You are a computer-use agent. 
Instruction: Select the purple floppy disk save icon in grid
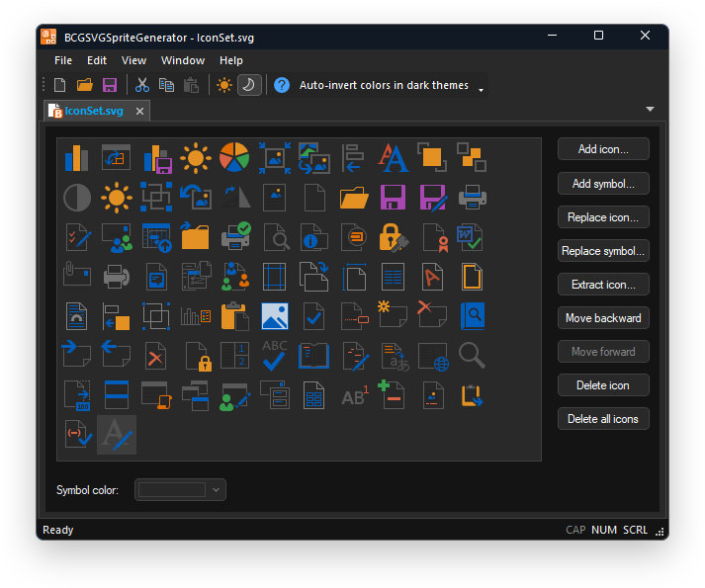point(393,198)
